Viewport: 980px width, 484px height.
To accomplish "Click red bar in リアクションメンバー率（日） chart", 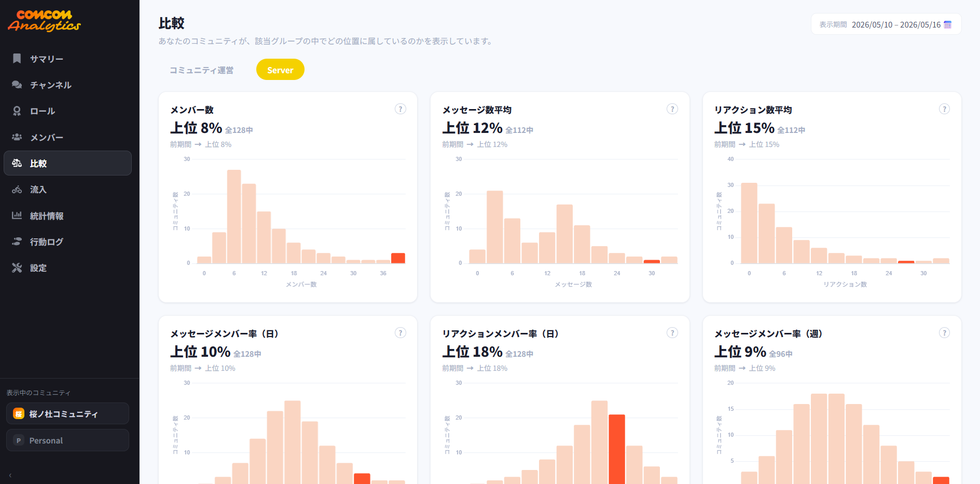I will click(x=617, y=449).
